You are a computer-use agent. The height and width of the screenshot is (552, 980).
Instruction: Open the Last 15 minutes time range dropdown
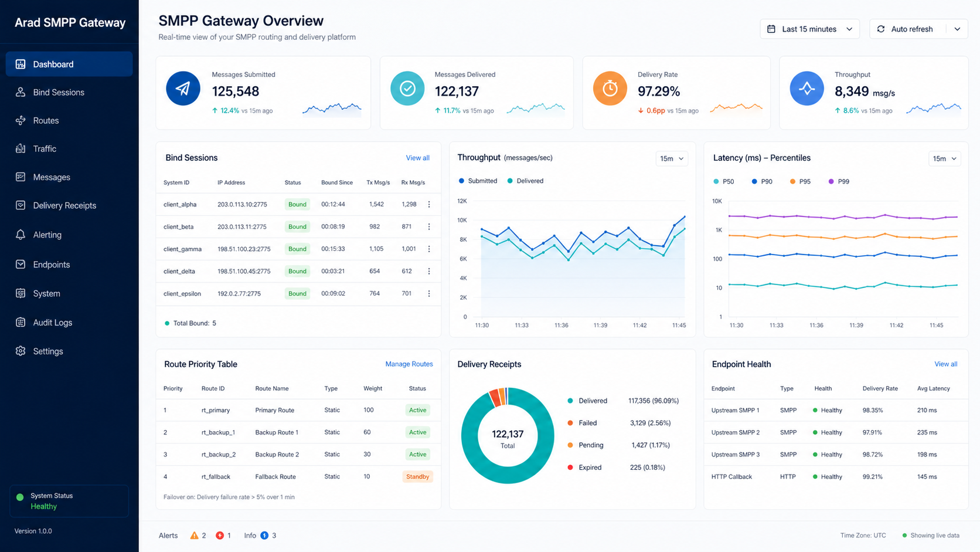click(809, 29)
